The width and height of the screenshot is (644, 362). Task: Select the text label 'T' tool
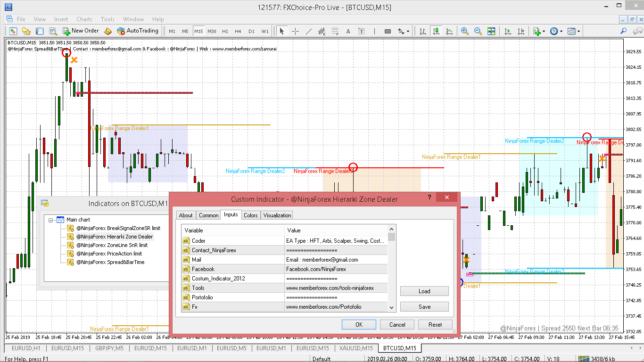coord(362,31)
